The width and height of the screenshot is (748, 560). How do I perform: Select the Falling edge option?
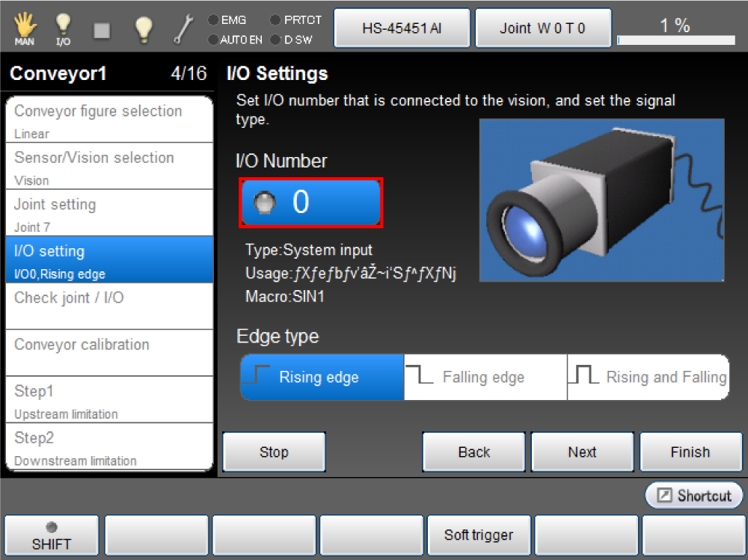click(485, 378)
